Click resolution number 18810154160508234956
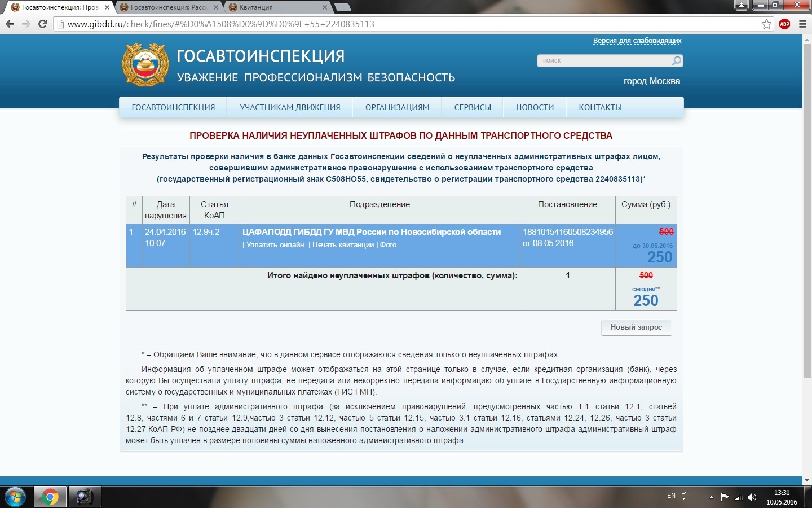Image resolution: width=812 pixels, height=508 pixels. pyautogui.click(x=568, y=232)
